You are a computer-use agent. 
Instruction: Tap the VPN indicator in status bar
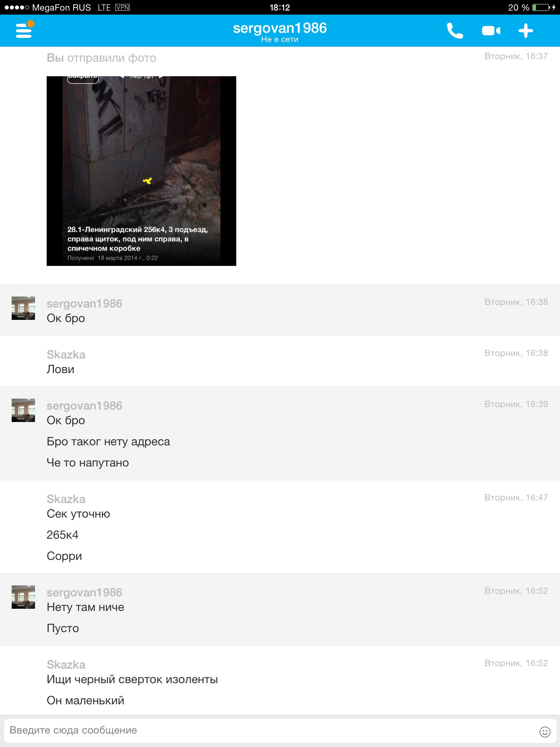tap(122, 7)
